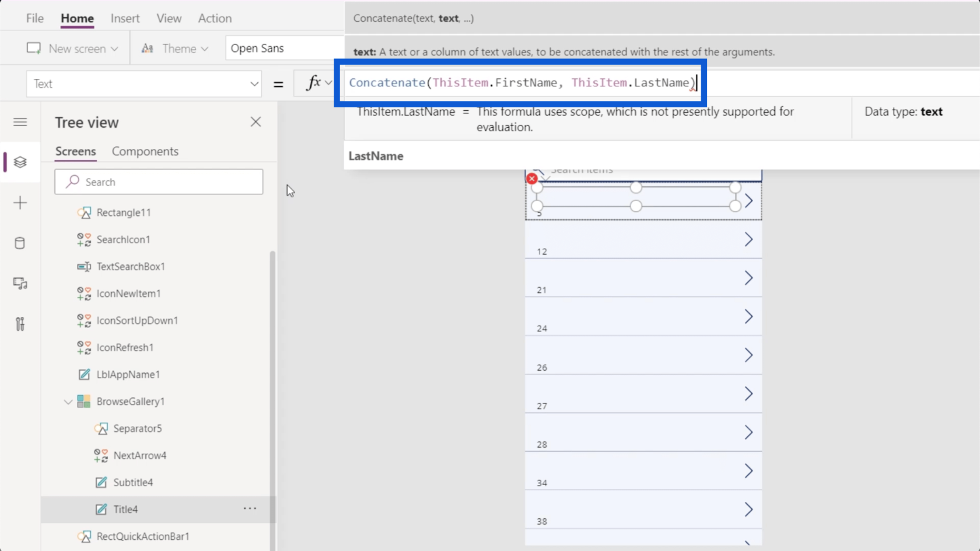Click the TextSearchBox1 input icon
The image size is (980, 551).
coord(84,266)
